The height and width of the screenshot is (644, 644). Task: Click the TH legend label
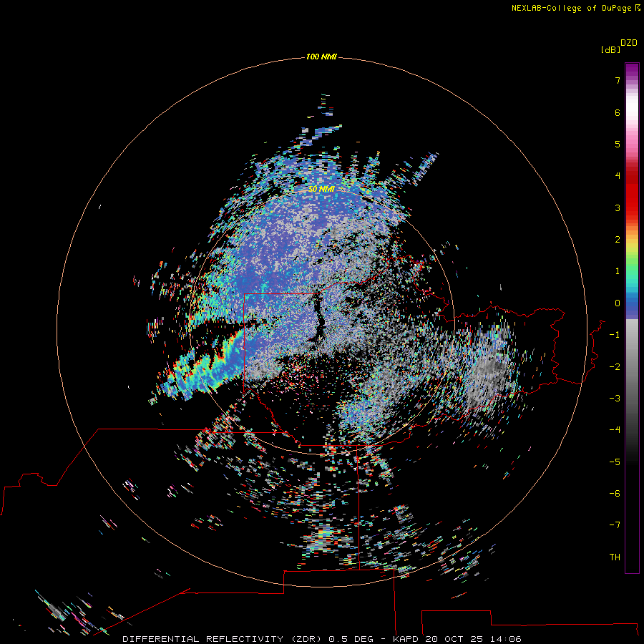tap(615, 557)
